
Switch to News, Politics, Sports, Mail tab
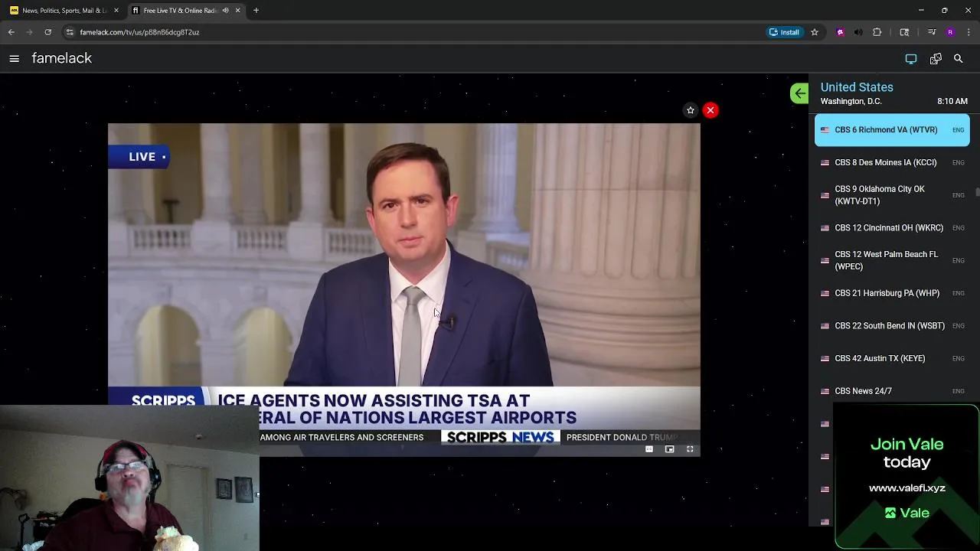coord(64,11)
